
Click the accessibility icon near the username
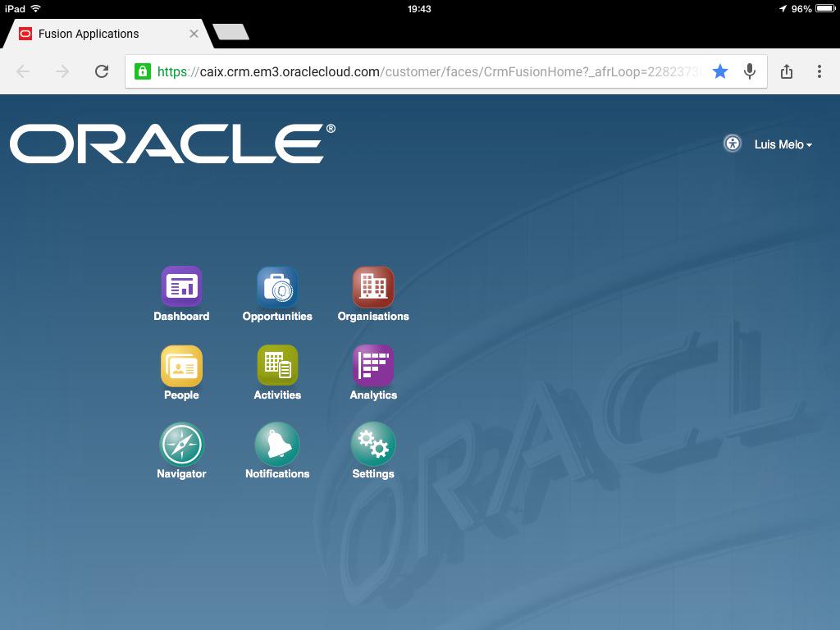pos(732,144)
